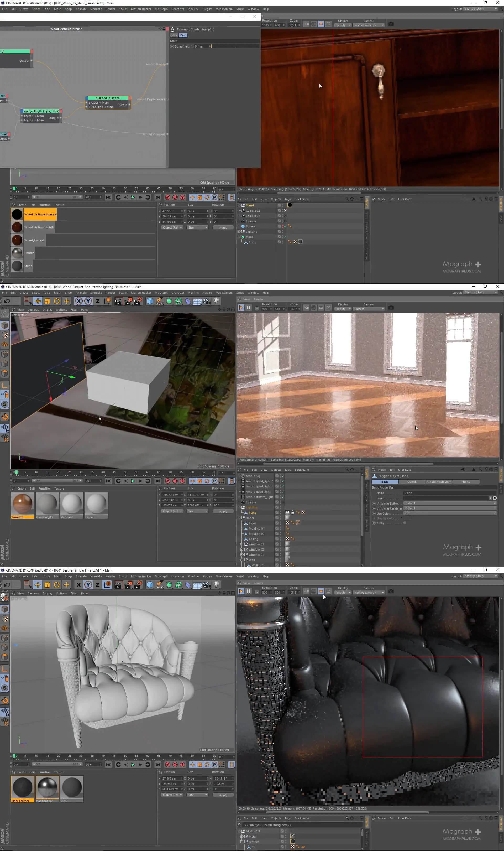Click coordinate system icon in Wood_Parquet toolbar
The width and height of the screenshot is (504, 851).
[107, 301]
